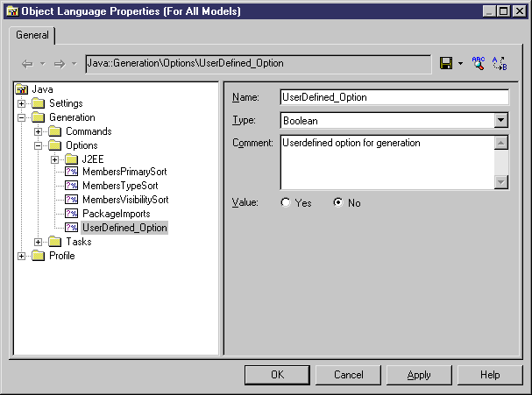Select the Tasks tree label

pos(79,242)
